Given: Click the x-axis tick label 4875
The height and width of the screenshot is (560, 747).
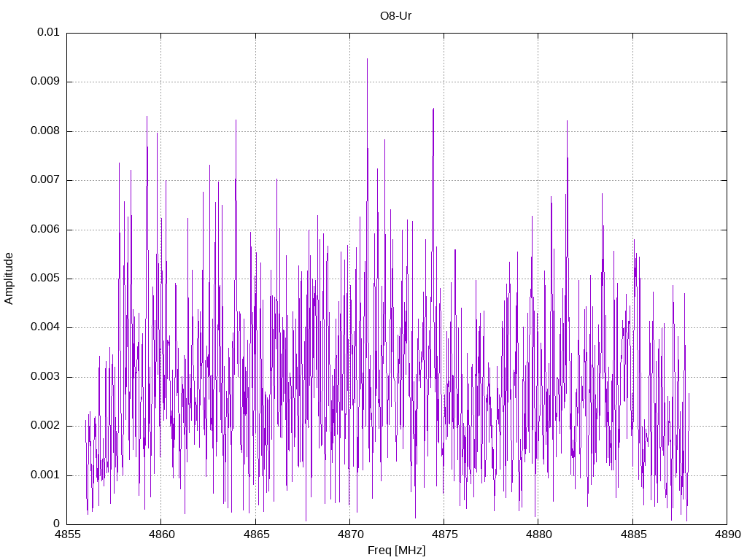Looking at the screenshot, I should click(x=444, y=534).
